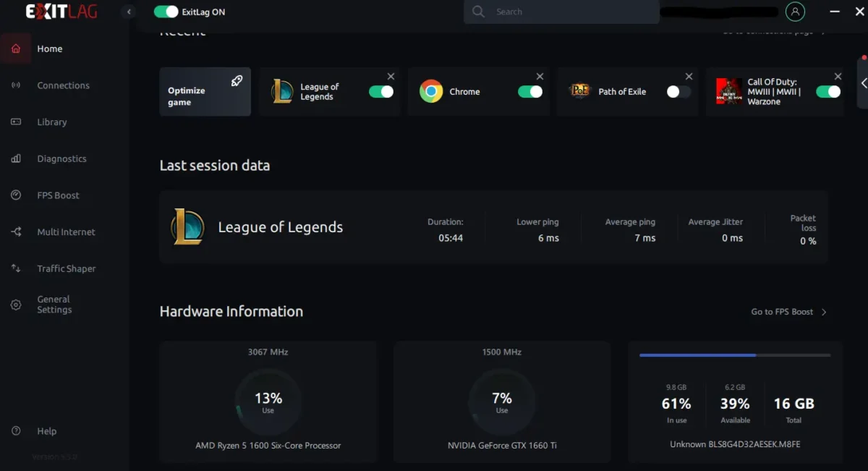Remove the Chrome card with its X

(540, 77)
